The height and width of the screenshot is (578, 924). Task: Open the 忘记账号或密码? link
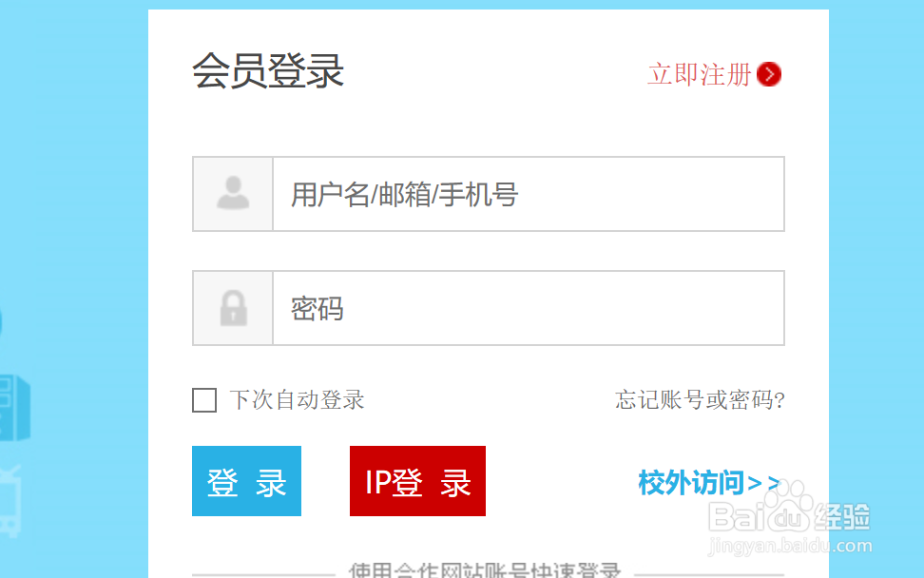click(x=700, y=400)
